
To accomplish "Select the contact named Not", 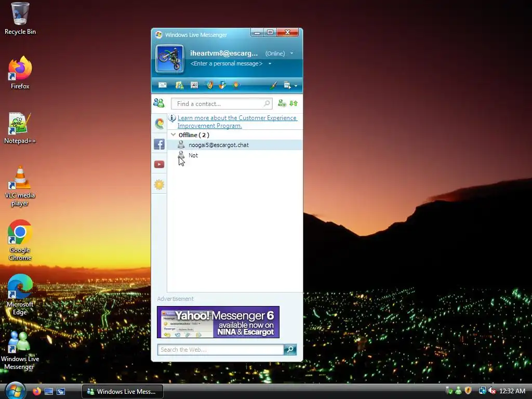I will [234, 155].
